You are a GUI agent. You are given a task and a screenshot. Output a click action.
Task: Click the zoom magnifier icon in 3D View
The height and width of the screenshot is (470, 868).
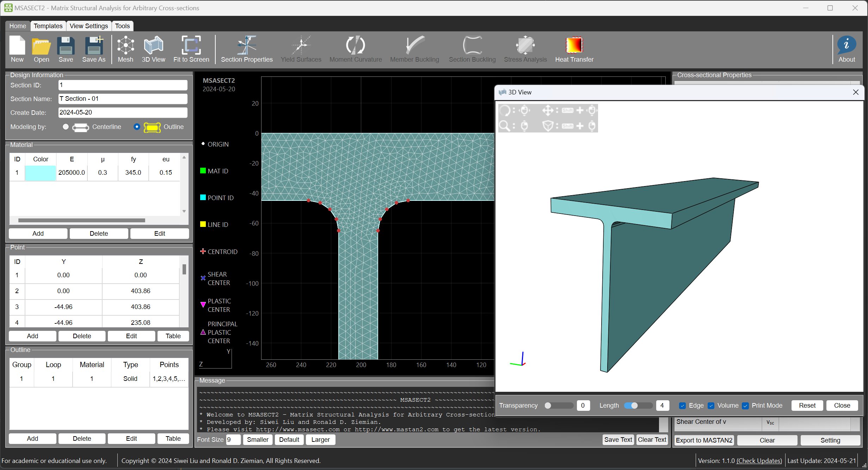point(505,126)
